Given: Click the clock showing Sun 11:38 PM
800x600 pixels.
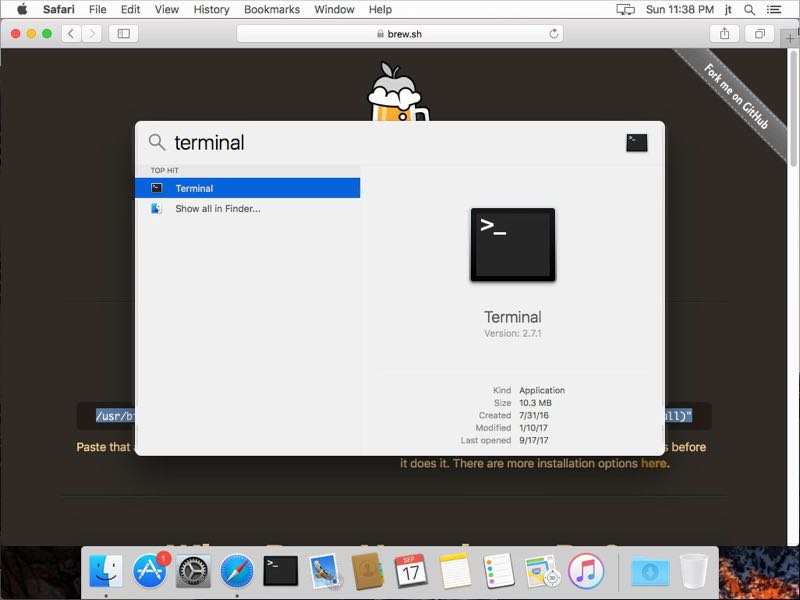Looking at the screenshot, I should 680,9.
